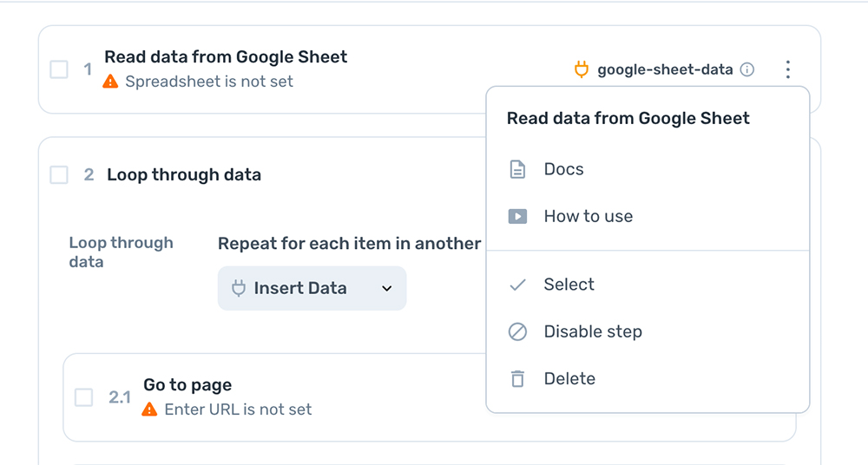
Task: Click the Go to page step title
Action: tap(187, 385)
